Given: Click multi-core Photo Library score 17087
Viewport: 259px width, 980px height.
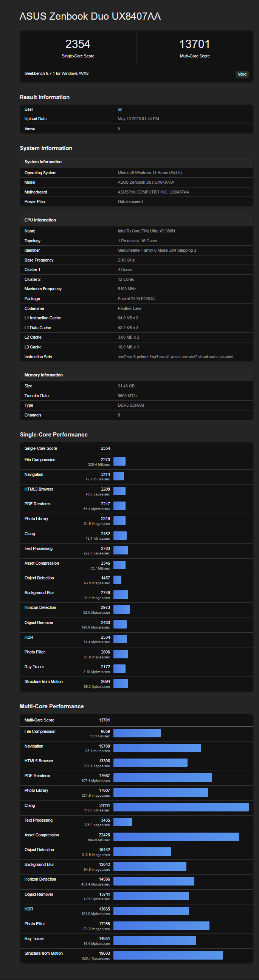Looking at the screenshot, I should click(x=105, y=791).
